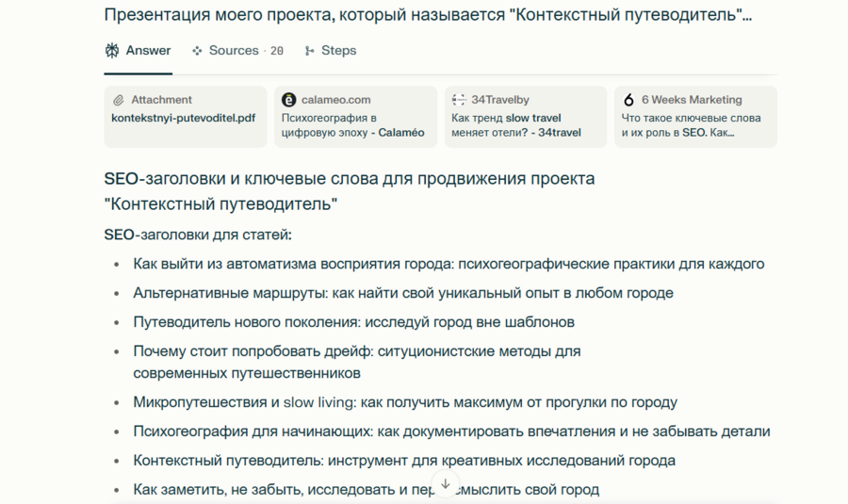848x504 pixels.
Task: Click the heading "SEO-заголовки и ключевые слова"
Action: click(350, 178)
